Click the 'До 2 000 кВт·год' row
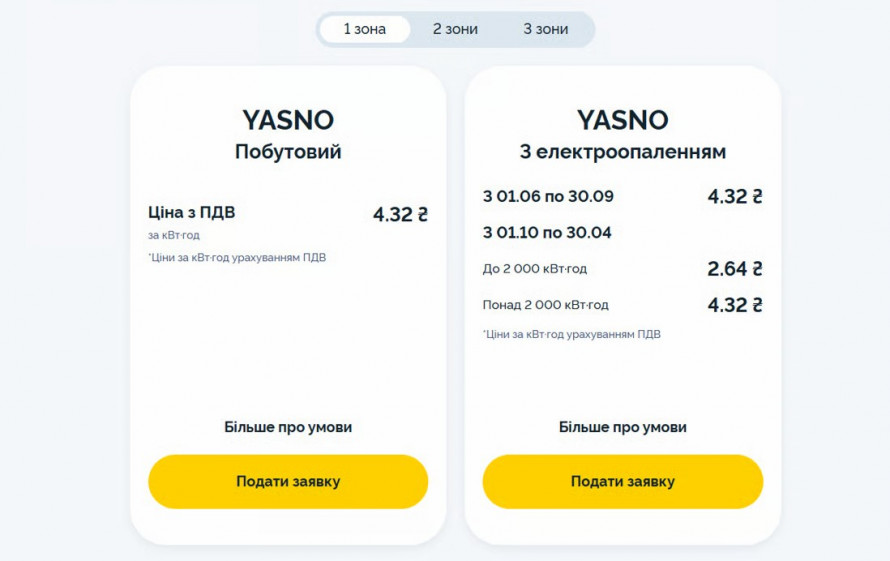 click(x=534, y=268)
